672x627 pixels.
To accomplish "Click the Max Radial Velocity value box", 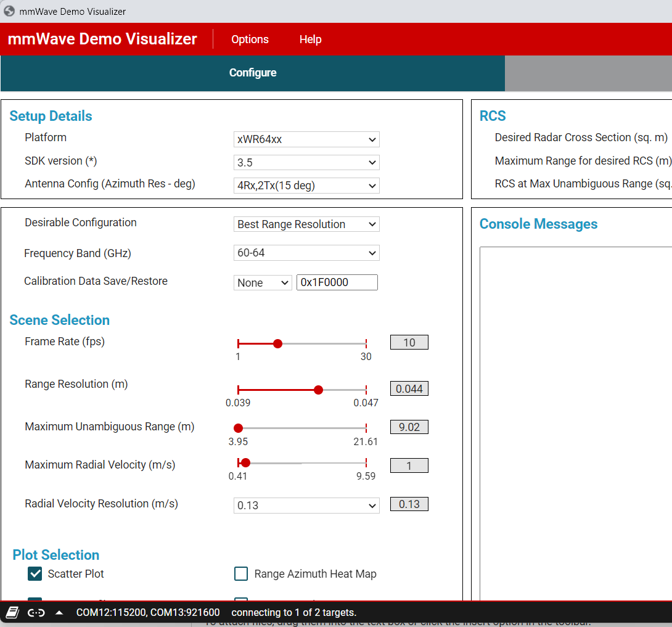I will pyautogui.click(x=409, y=465).
